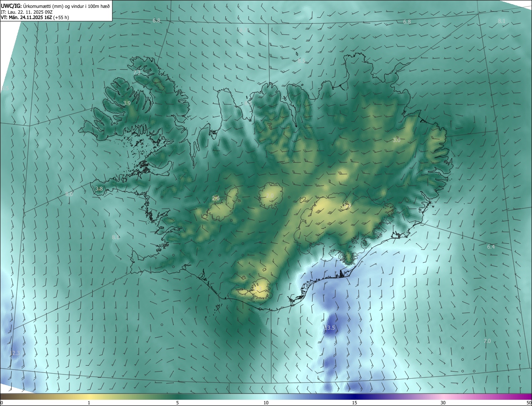Select the 7.3 value label on the map
Screen dimensions: 532x406
click(138, 73)
